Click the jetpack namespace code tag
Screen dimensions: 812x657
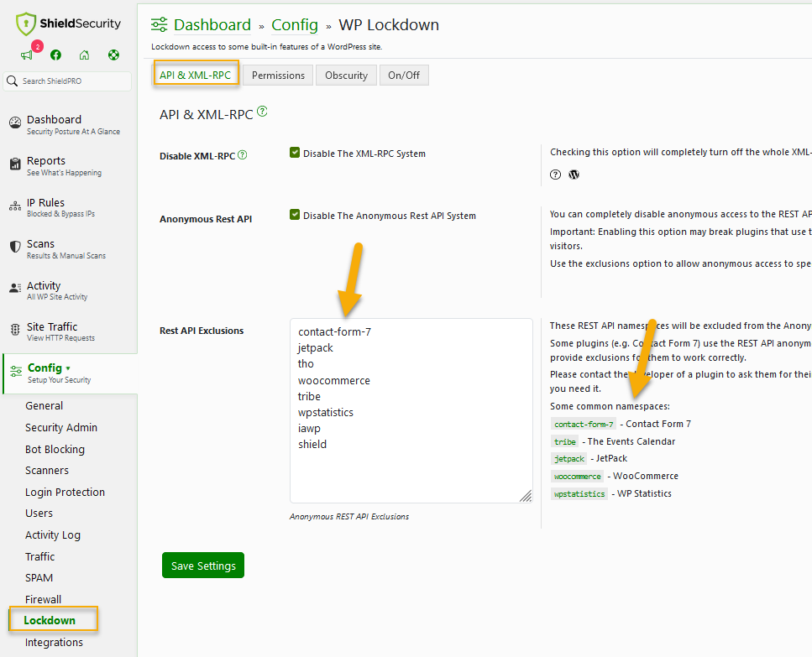[x=569, y=459]
